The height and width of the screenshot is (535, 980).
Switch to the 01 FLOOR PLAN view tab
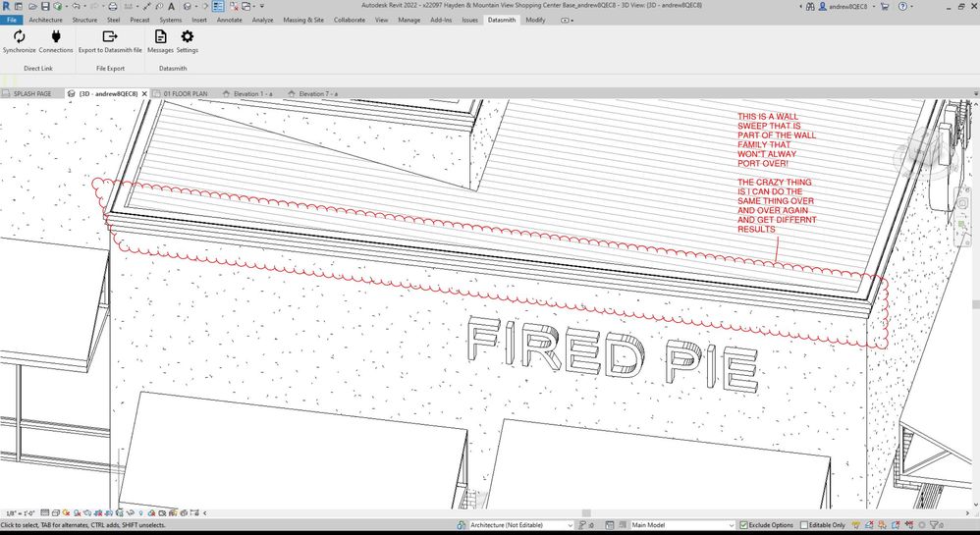[x=185, y=94]
